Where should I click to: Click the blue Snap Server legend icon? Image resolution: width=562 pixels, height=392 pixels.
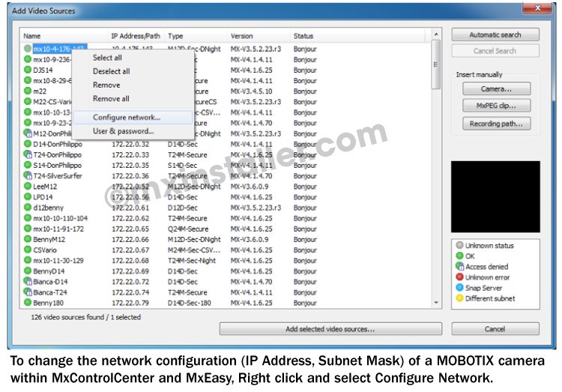tap(459, 287)
